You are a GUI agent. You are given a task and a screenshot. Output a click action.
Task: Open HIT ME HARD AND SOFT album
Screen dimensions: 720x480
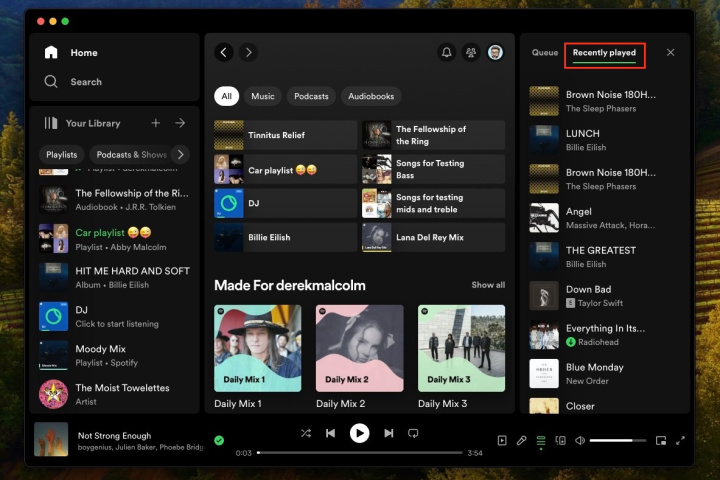115,277
